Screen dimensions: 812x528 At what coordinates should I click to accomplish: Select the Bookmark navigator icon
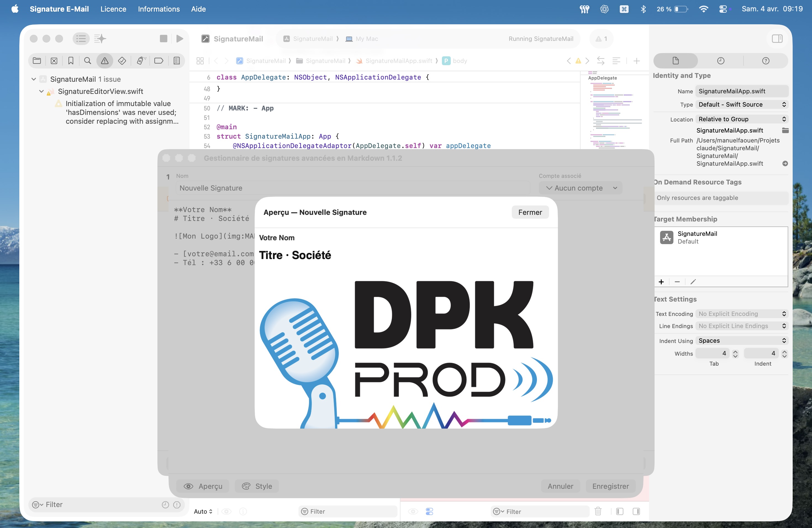[71, 61]
